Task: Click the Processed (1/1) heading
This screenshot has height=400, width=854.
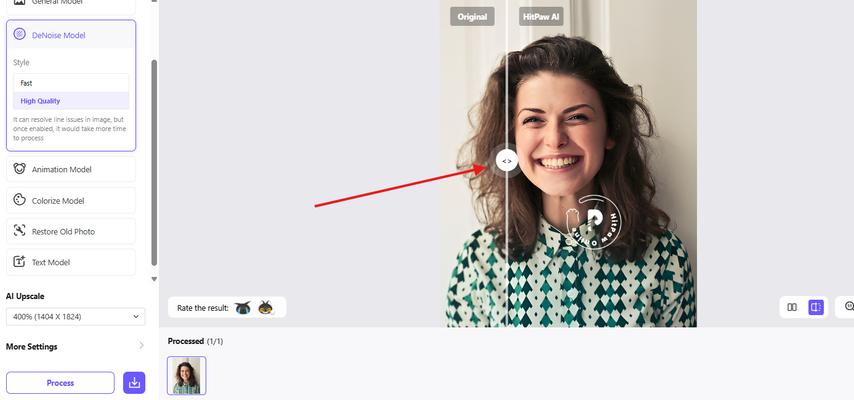Action: (195, 341)
